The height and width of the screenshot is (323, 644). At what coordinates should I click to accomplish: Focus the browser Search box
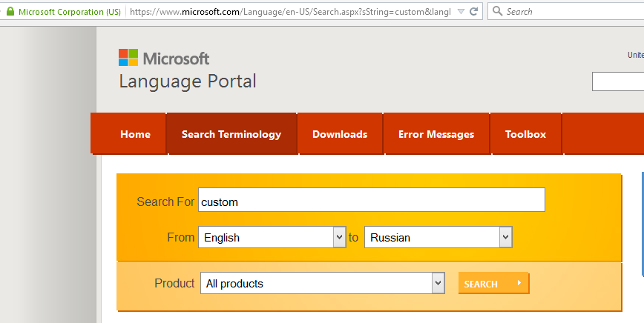(x=566, y=11)
